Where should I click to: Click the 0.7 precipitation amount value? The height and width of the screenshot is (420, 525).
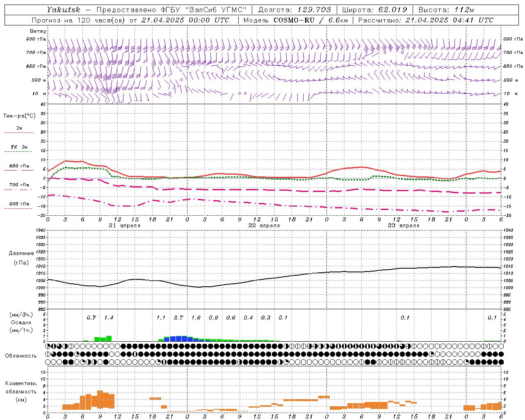tap(91, 317)
